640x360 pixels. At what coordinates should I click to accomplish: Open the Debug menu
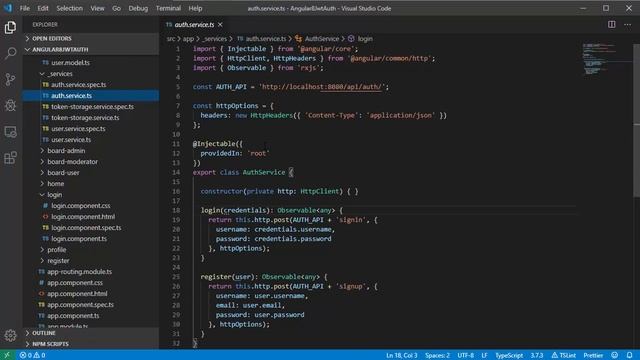click(x=138, y=8)
